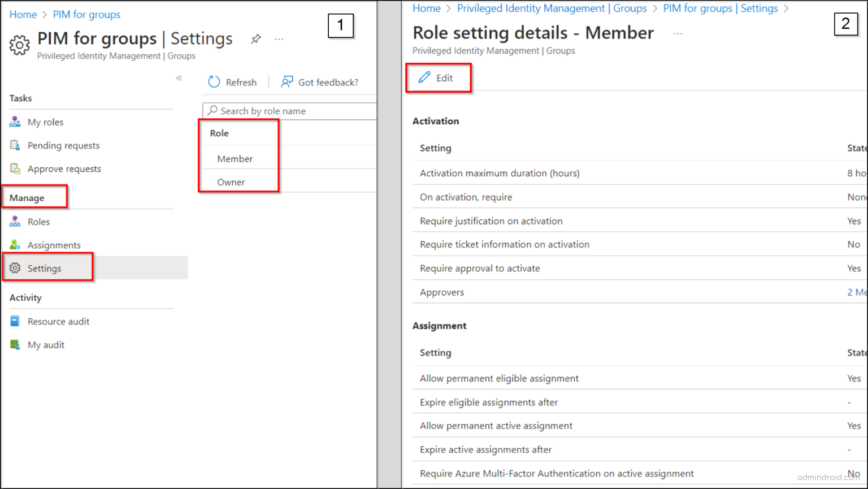The height and width of the screenshot is (489, 868).
Task: Pin the PIM for groups Settings blade
Action: click(x=256, y=38)
